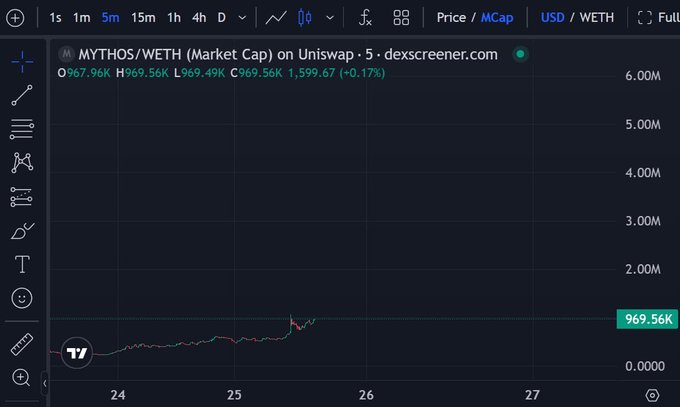
Task: Select the trend line drawing tool
Action: pos(22,95)
